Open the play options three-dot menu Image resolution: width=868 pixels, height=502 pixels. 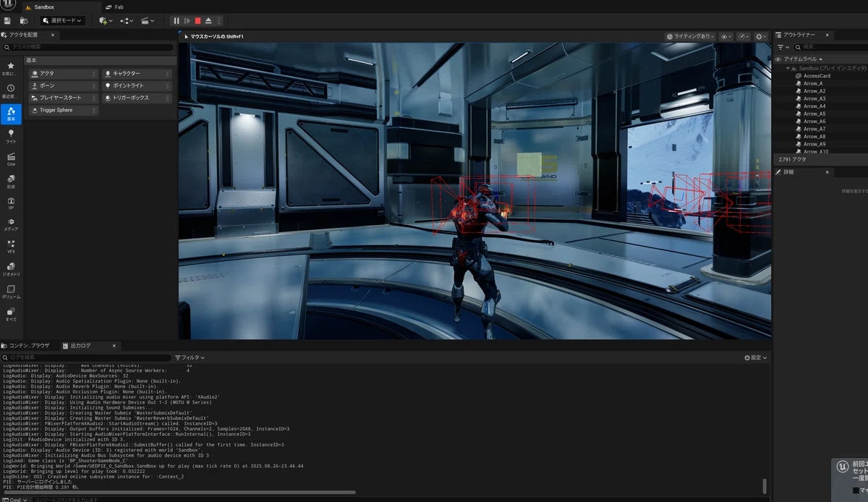point(218,21)
